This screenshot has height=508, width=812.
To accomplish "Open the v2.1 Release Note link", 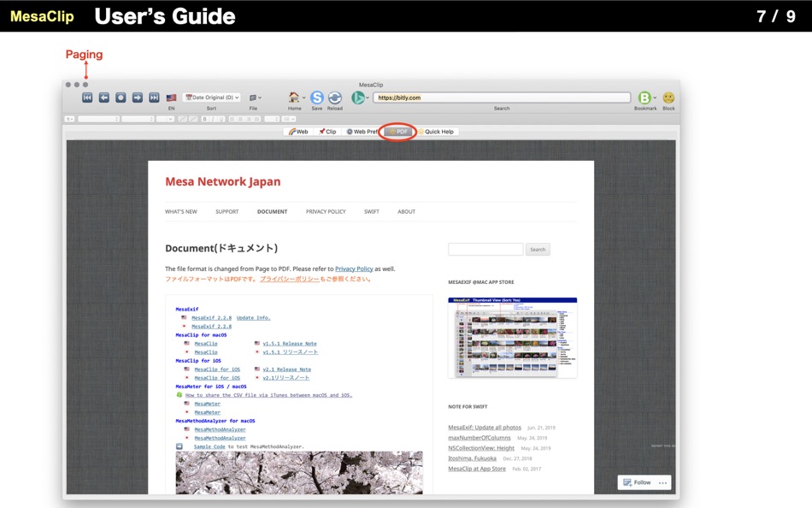I will click(287, 369).
